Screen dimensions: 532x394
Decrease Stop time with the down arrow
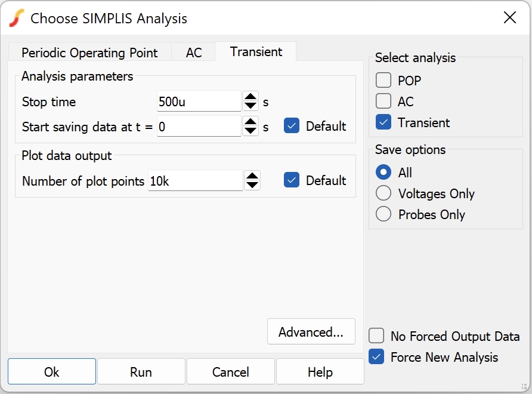(x=250, y=106)
